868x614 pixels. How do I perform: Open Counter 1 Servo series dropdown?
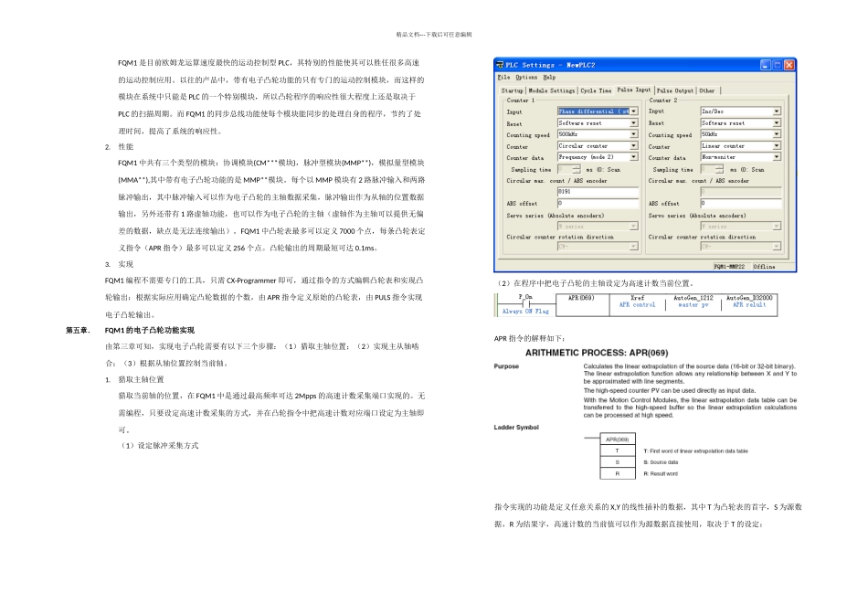(x=633, y=227)
